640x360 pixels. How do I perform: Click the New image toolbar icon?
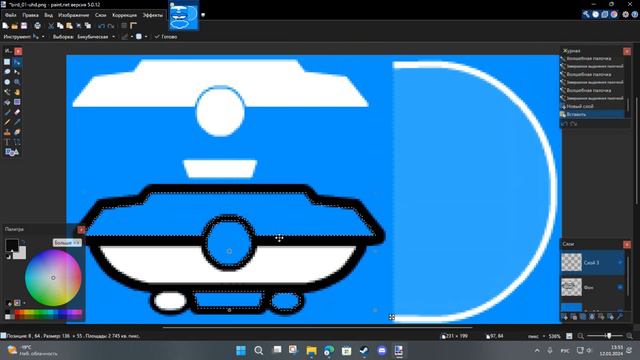[5, 26]
